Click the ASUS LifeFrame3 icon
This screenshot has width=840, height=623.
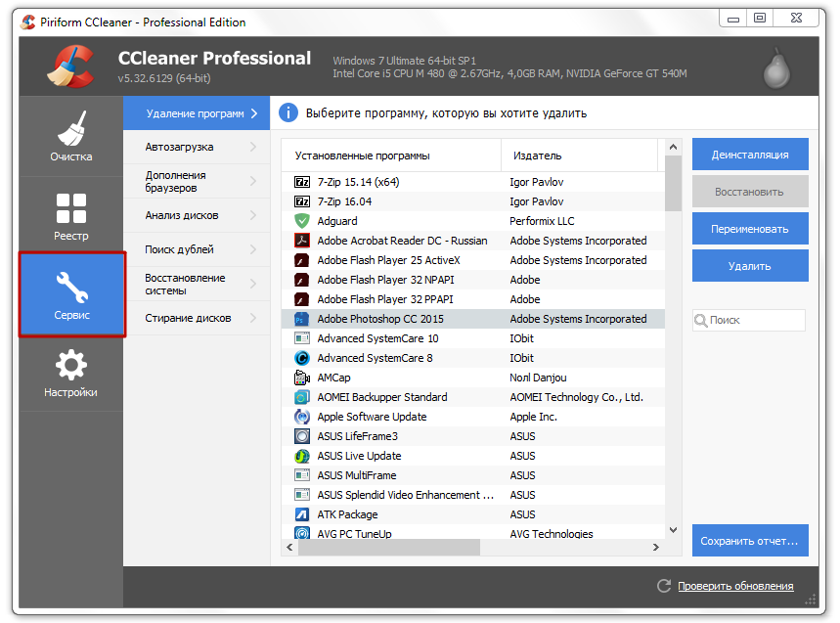click(x=302, y=436)
